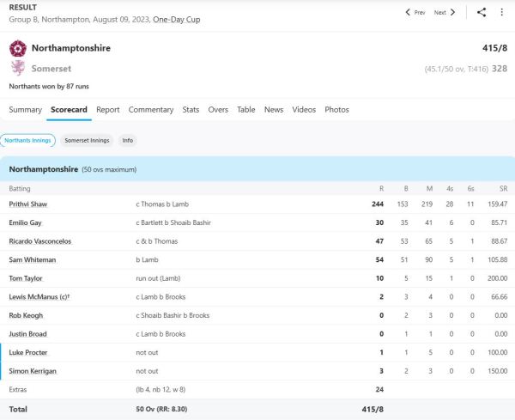Open Simon Kerrigan's profile

click(33, 371)
